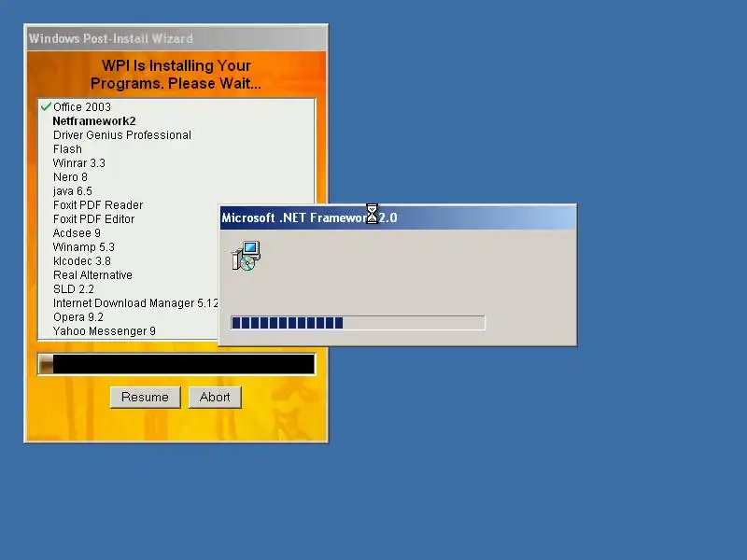The image size is (747, 560).
Task: Select 'Nero 8' list entry
Action: 71,177
